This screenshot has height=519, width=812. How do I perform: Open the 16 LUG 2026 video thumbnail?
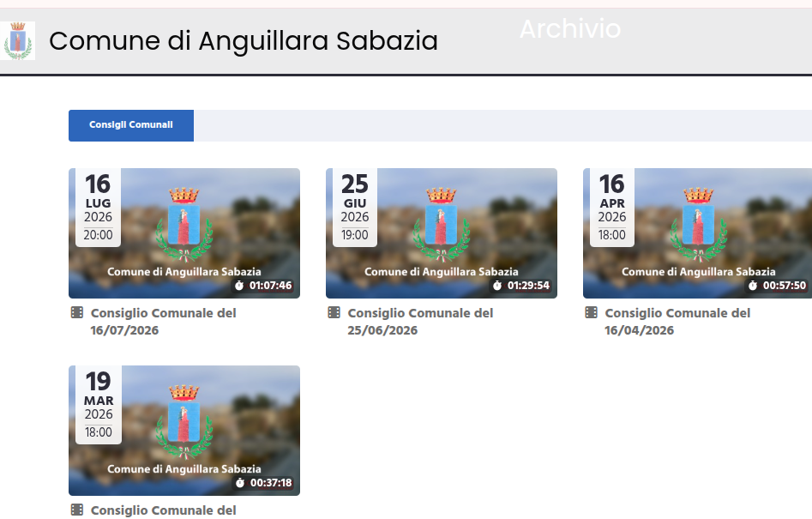pos(184,233)
